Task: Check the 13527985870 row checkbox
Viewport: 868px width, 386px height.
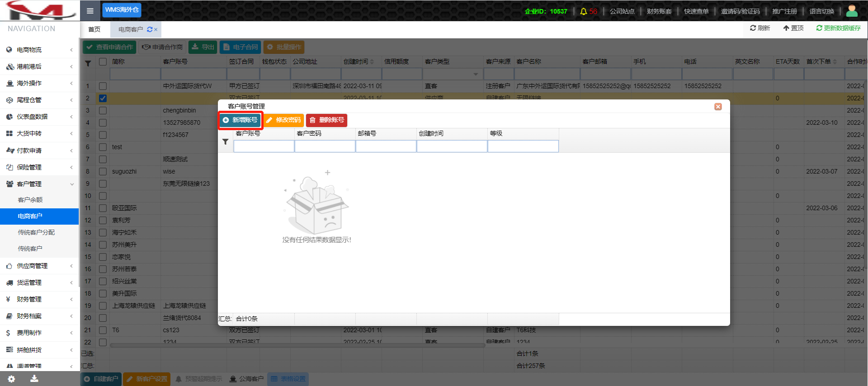Action: click(103, 122)
